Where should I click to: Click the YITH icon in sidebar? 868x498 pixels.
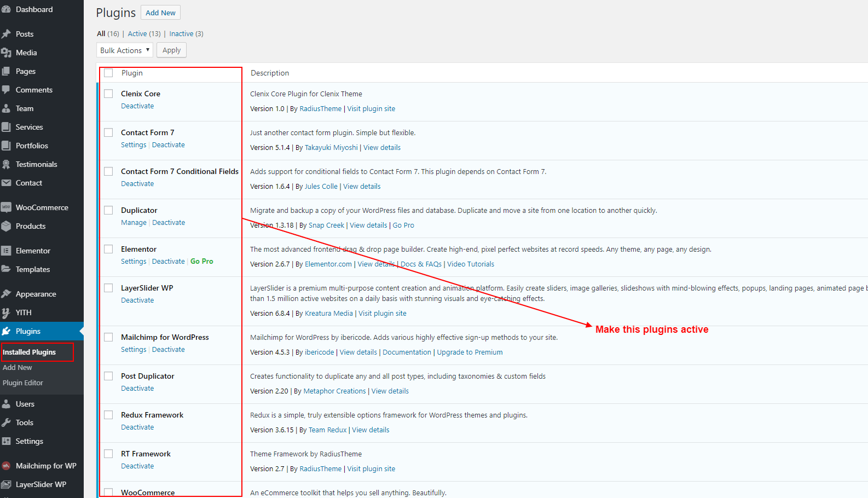coord(6,312)
